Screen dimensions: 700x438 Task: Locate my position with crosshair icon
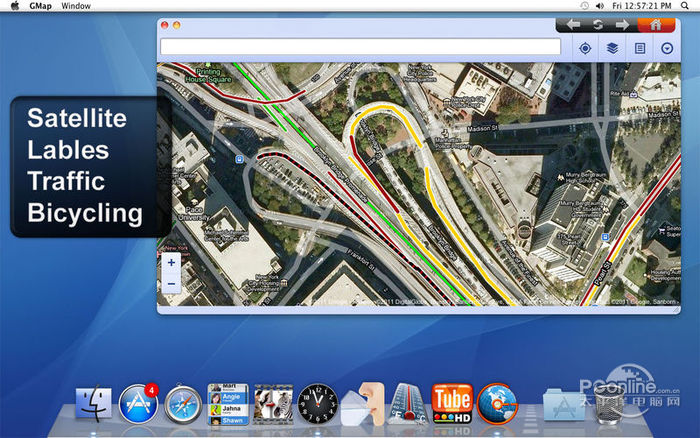point(585,48)
